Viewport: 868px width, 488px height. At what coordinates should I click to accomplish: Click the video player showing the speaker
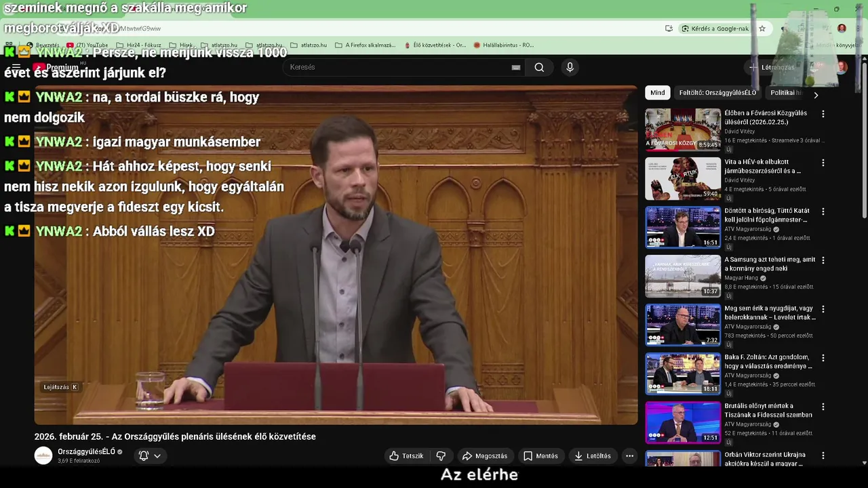336,256
